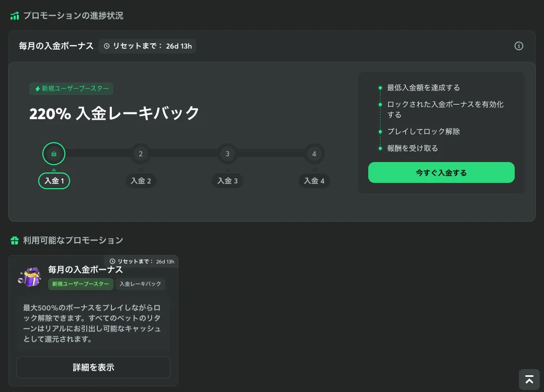Click the 毎月の入金ボーナス title in promotion card
This screenshot has width=544, height=392.
click(x=85, y=270)
